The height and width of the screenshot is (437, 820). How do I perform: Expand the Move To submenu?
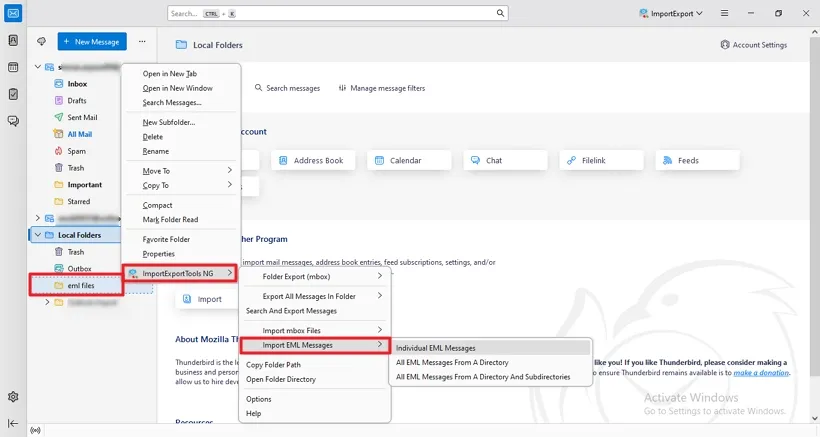(181, 171)
